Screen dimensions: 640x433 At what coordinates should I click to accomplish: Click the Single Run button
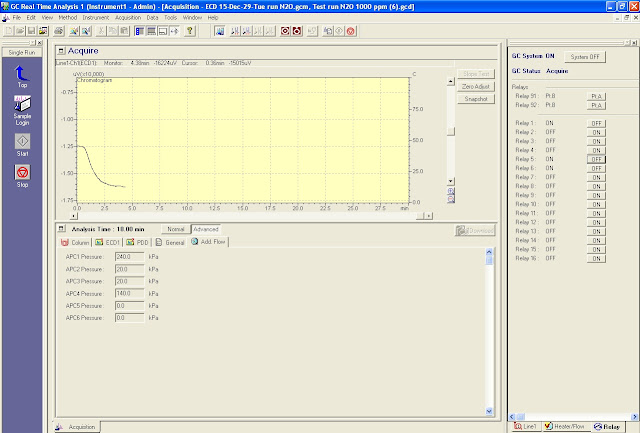(x=22, y=52)
